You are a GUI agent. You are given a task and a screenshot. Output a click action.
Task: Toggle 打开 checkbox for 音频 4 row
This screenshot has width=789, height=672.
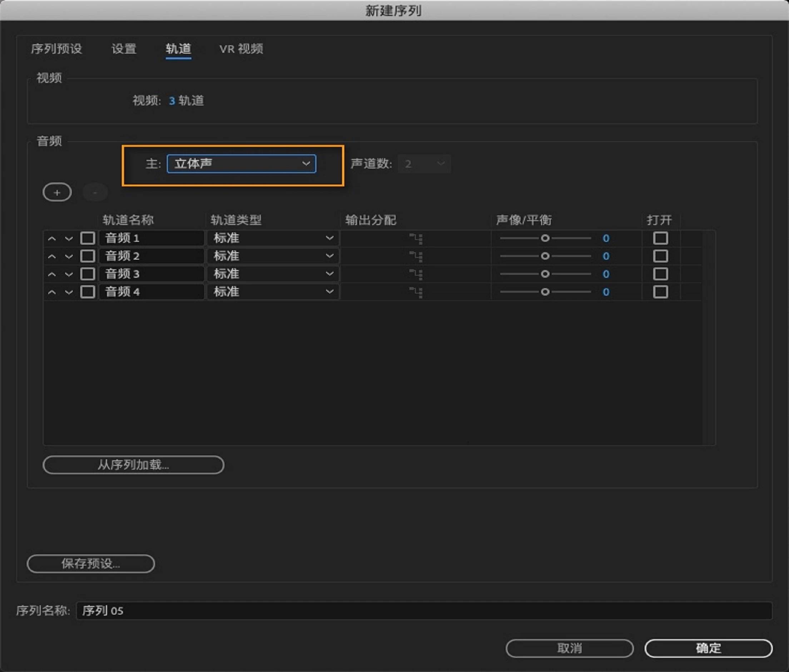click(660, 292)
